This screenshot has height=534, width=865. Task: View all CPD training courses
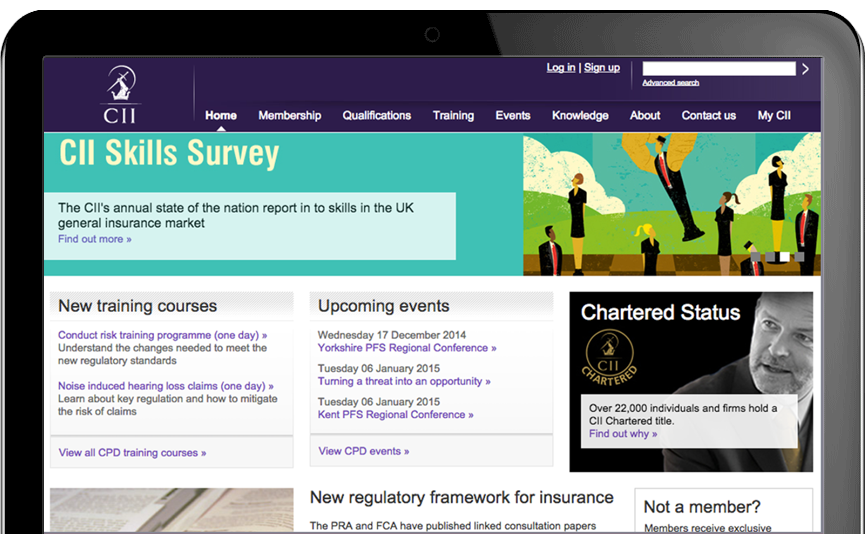click(x=132, y=453)
